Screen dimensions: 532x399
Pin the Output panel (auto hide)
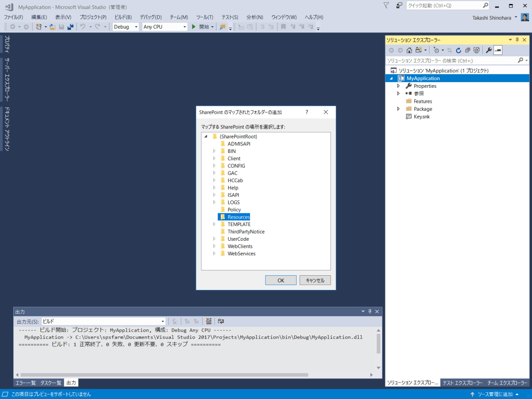[x=370, y=312]
